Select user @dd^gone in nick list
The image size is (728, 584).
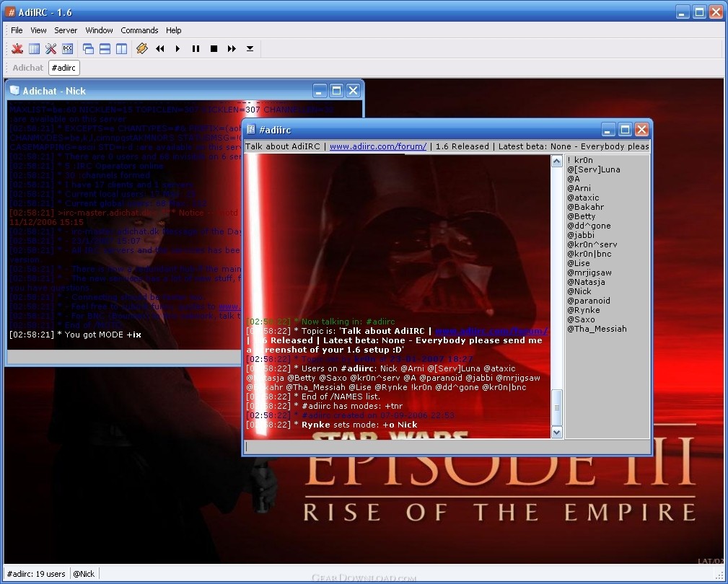coord(589,226)
